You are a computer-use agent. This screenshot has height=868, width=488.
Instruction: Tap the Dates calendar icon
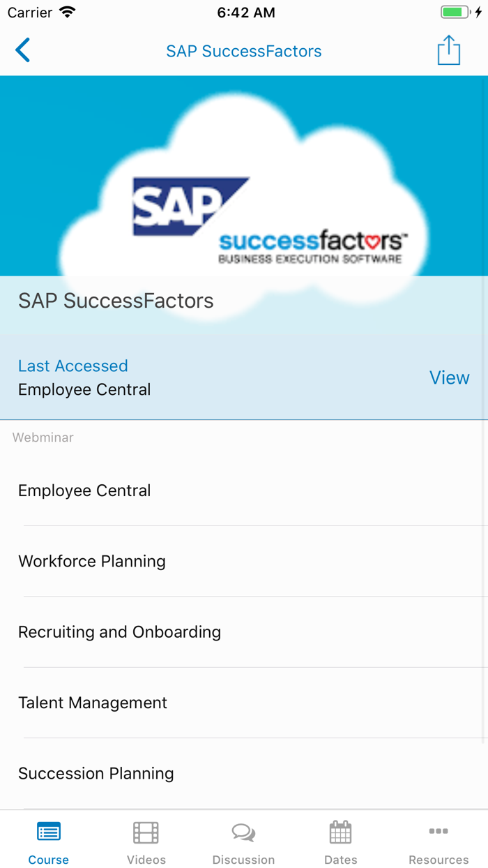coord(340,832)
